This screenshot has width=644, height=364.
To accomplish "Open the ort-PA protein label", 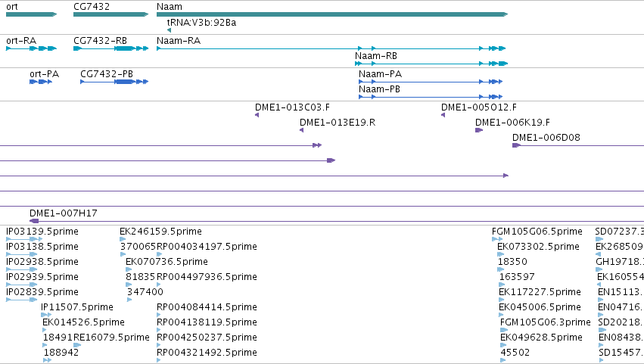I will point(45,74).
